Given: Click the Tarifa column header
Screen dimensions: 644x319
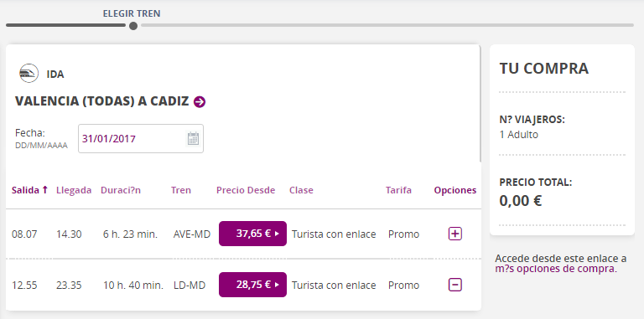Looking at the screenshot, I should point(398,190).
